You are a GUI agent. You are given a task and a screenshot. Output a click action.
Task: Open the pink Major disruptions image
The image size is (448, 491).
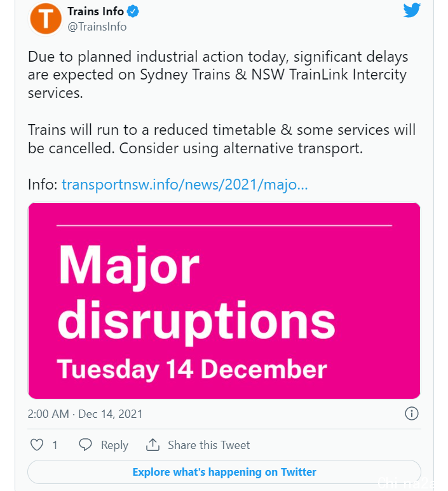click(x=224, y=301)
